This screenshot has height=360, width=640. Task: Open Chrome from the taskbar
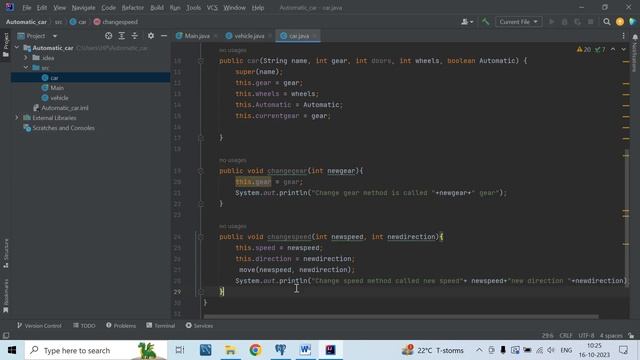256,350
